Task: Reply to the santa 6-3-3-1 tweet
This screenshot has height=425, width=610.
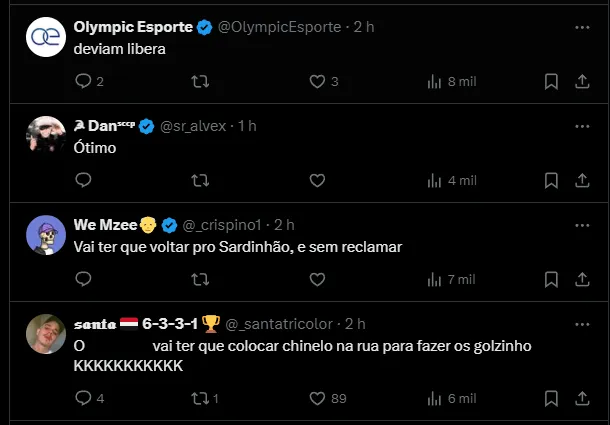Action: point(84,398)
